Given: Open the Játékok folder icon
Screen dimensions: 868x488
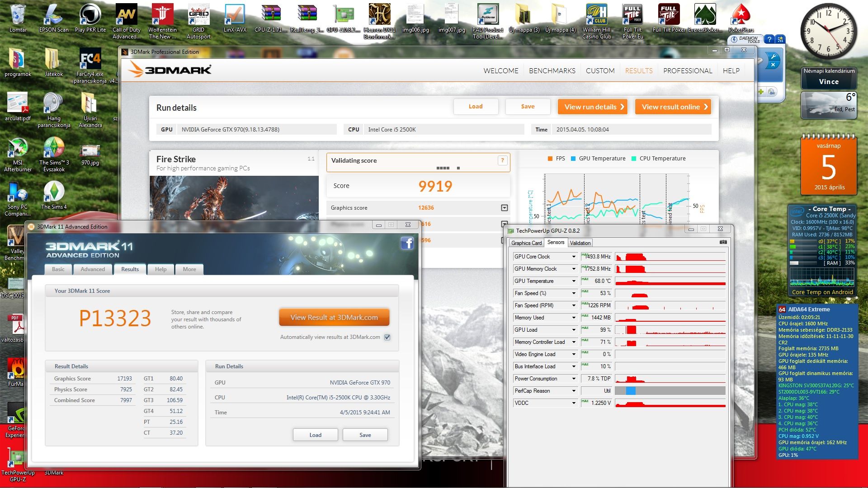Looking at the screenshot, I should (x=54, y=62).
